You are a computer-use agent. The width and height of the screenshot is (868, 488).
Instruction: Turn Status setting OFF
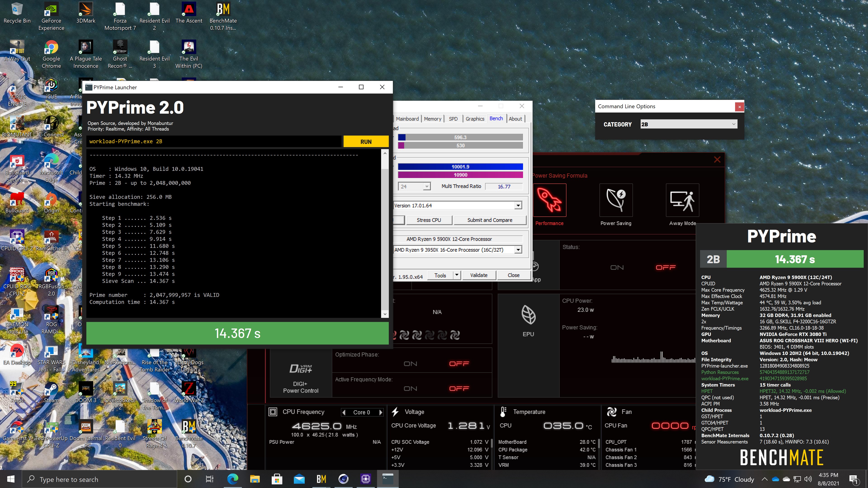pyautogui.click(x=665, y=267)
